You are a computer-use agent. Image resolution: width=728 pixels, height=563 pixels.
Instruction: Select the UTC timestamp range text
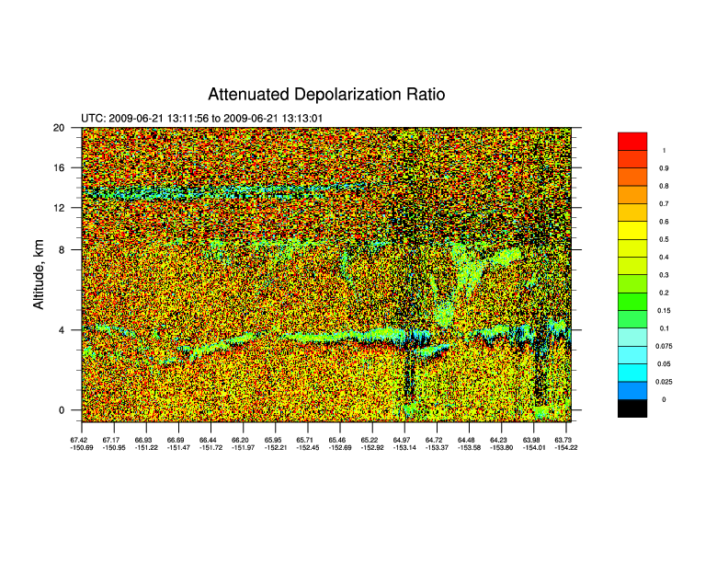[201, 119]
